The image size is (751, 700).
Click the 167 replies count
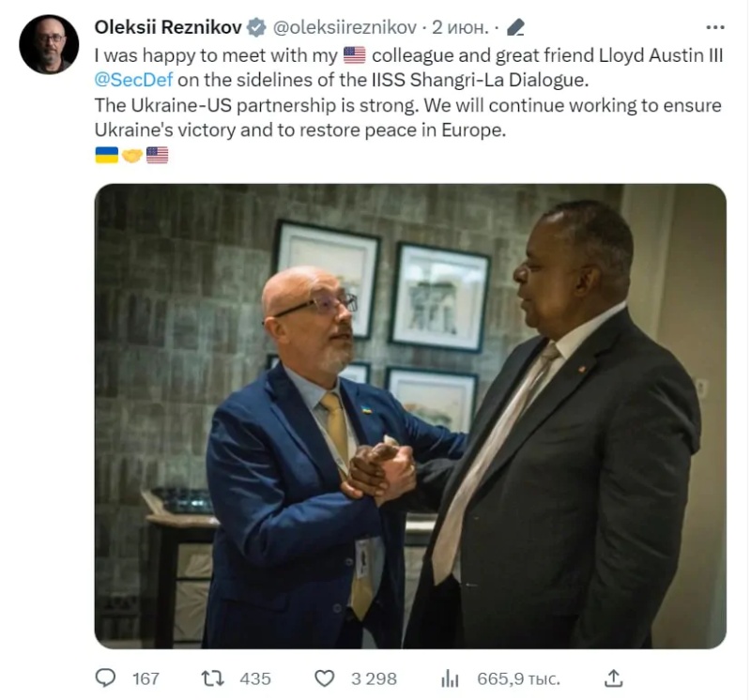(146, 678)
